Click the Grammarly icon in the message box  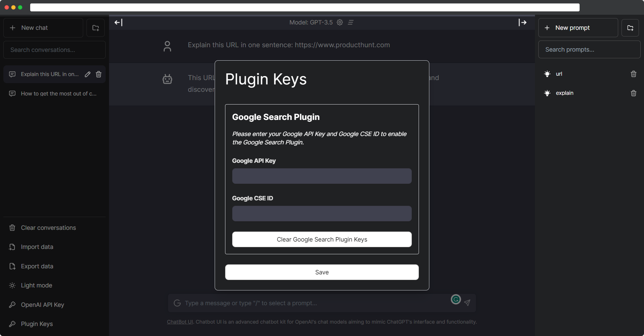pyautogui.click(x=455, y=299)
